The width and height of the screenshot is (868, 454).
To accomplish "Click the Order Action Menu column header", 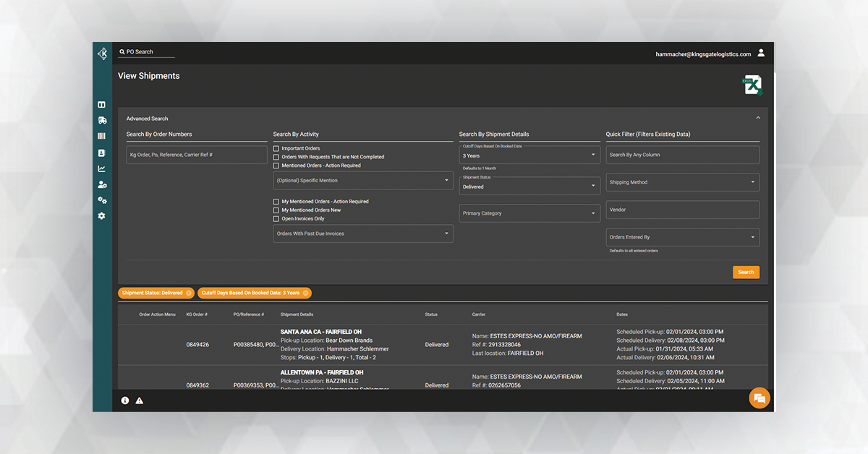I will 157,314.
